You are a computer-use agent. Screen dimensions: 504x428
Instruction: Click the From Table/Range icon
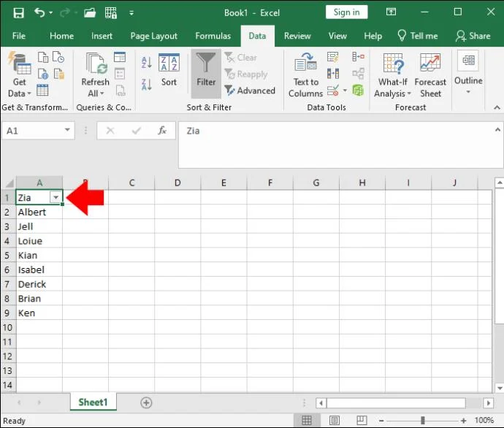(42, 91)
